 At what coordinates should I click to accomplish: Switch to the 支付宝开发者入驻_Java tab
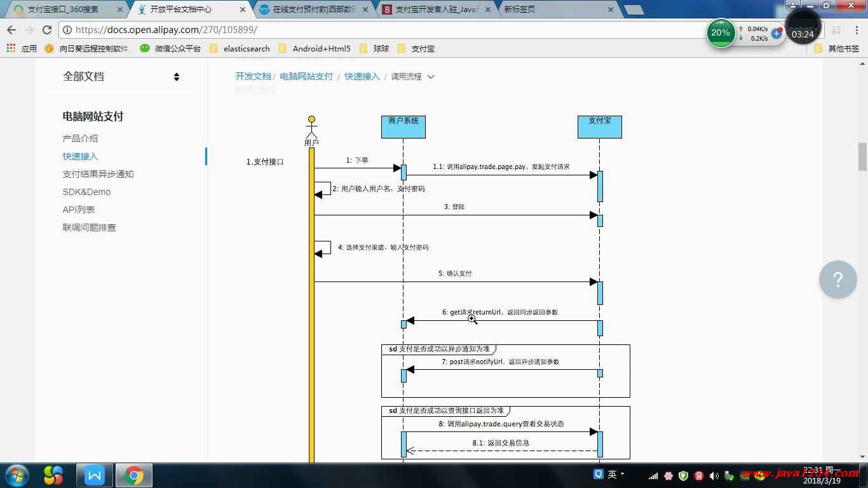click(435, 10)
